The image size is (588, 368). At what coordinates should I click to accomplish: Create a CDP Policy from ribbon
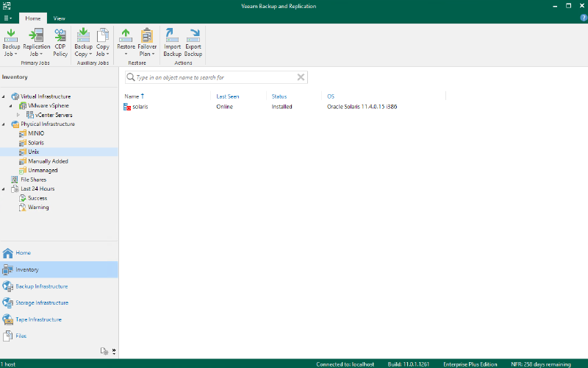(x=60, y=43)
